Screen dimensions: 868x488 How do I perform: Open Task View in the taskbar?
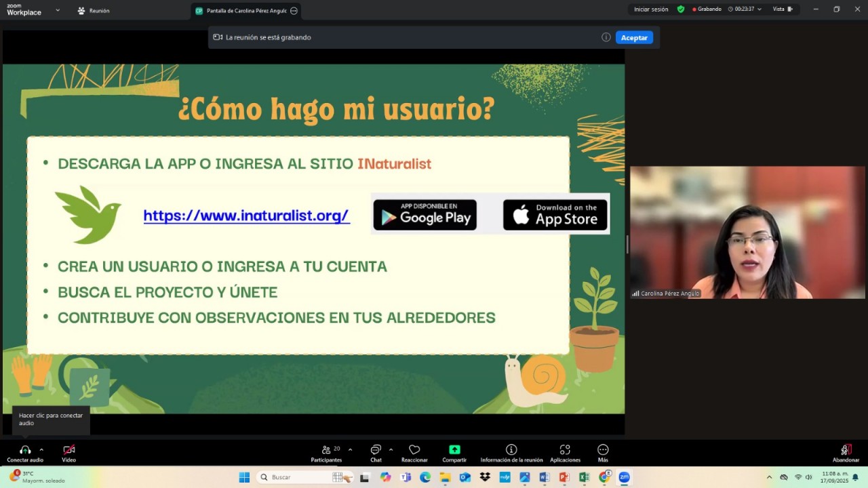(x=364, y=477)
